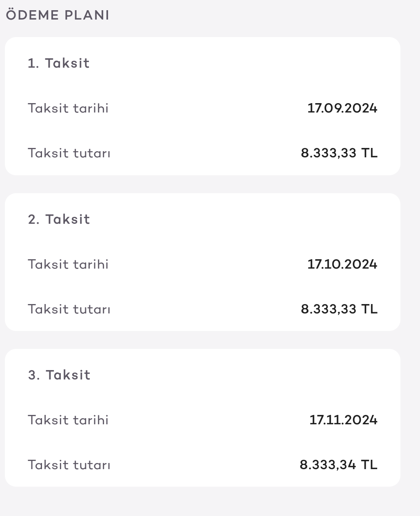Click third installment's Taksit tutarı label
Screen dimensions: 420x516
click(69, 465)
